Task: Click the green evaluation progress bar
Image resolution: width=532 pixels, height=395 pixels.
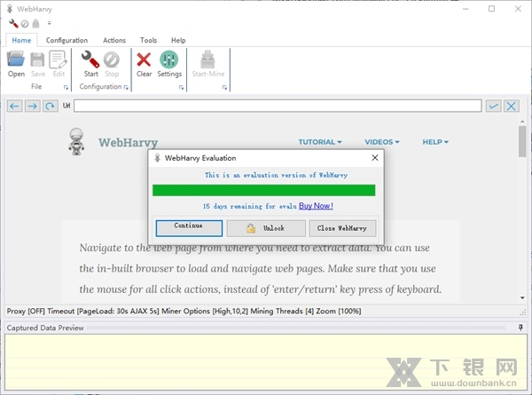Action: pos(264,190)
